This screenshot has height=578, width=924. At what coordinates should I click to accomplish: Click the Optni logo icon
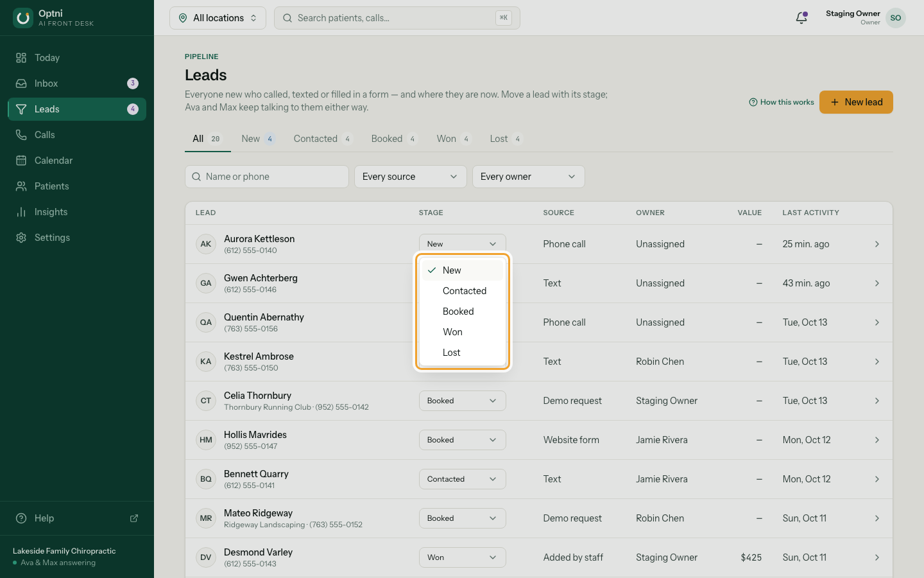[x=23, y=18]
